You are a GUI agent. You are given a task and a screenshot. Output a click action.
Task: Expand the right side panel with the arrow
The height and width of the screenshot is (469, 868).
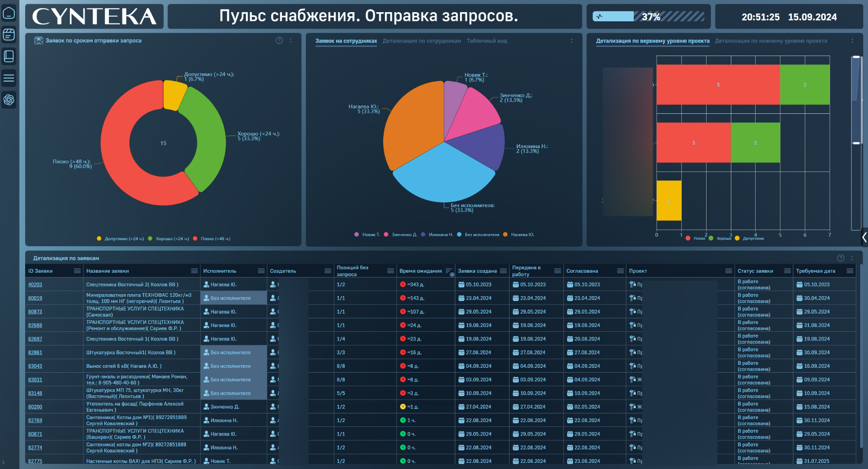tap(864, 237)
